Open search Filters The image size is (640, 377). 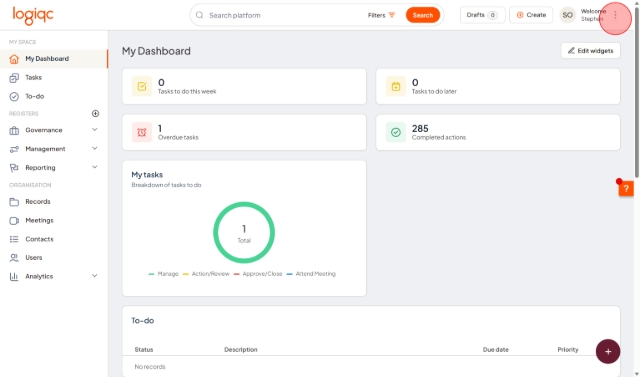[x=381, y=15]
